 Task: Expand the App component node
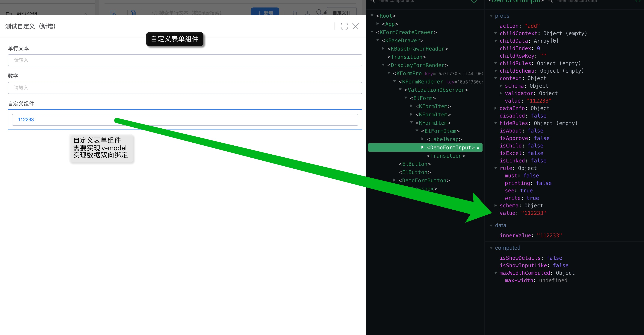377,24
